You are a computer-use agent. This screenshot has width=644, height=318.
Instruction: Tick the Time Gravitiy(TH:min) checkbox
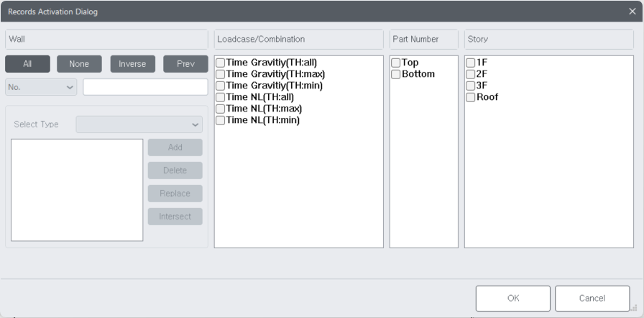coord(221,86)
